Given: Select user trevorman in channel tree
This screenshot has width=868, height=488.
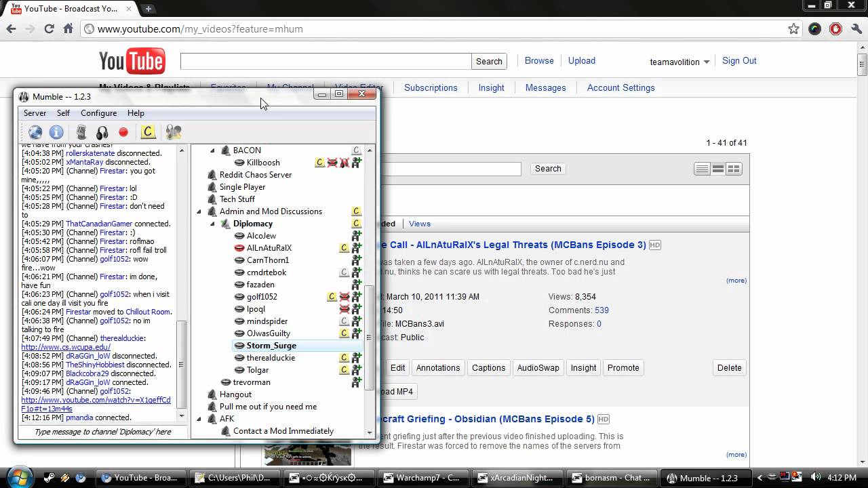Looking at the screenshot, I should click(252, 382).
